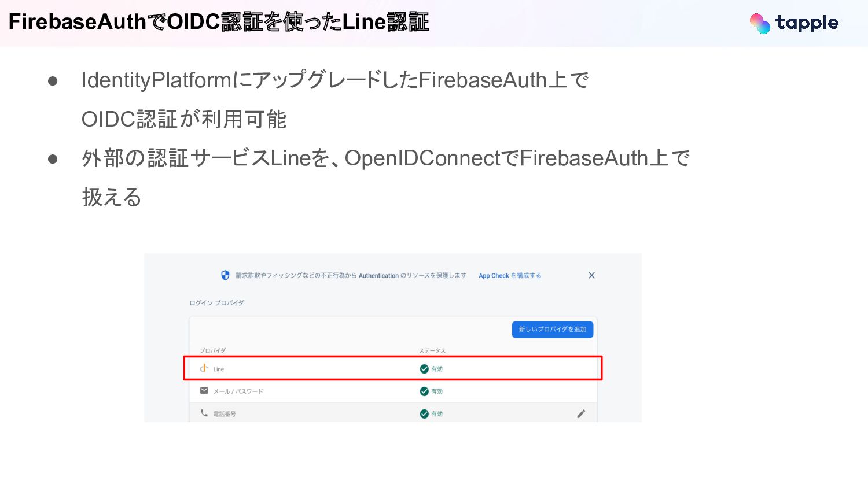Viewport: 868px width, 488px height.
Task: Click the OpenID icon beside Line
Action: click(x=204, y=368)
